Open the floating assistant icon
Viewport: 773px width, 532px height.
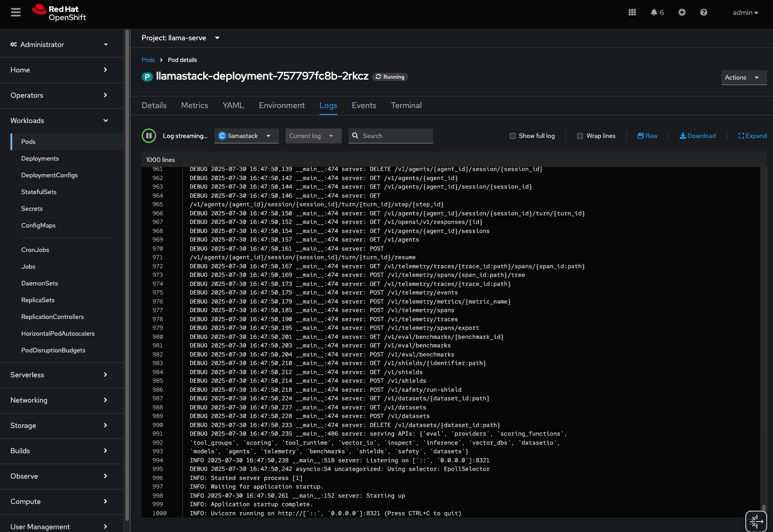756,521
